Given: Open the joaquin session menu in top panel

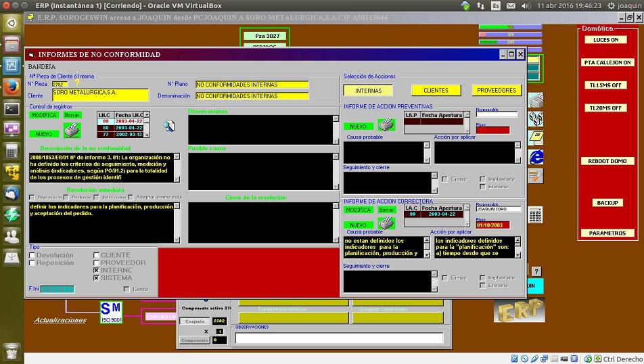Looking at the screenshot, I should tap(624, 6).
